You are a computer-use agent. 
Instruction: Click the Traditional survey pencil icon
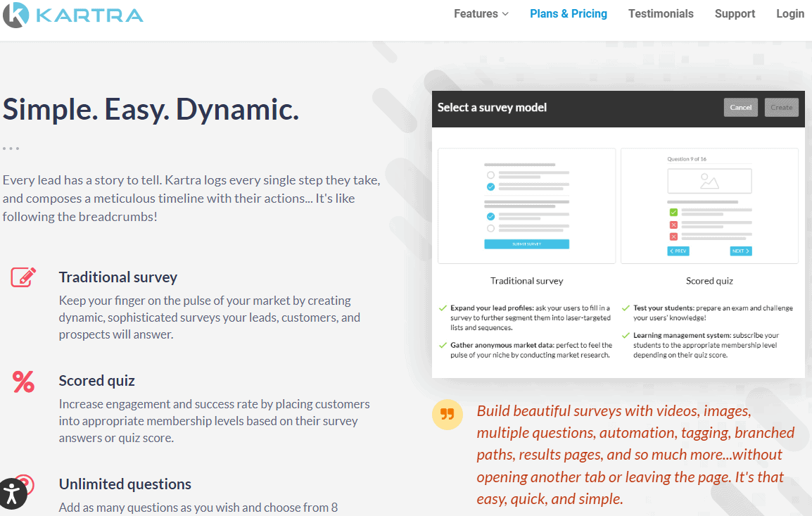23,277
